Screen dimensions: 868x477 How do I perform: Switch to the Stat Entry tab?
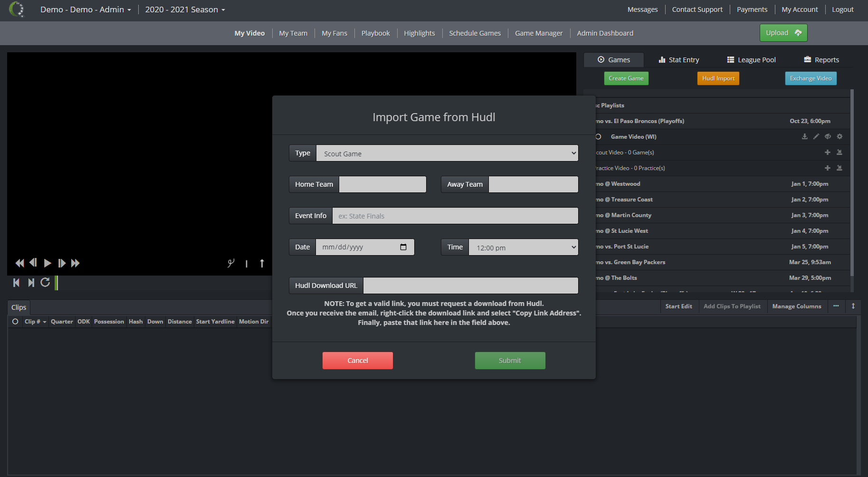tap(679, 60)
